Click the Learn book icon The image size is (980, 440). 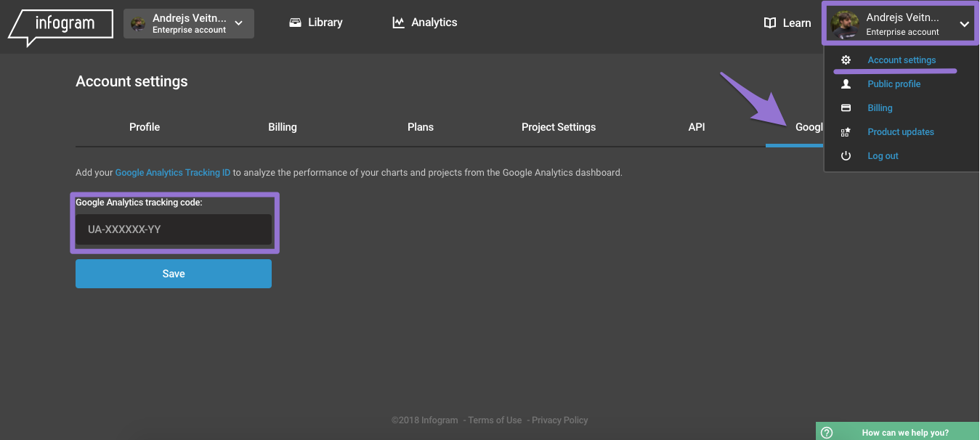click(770, 23)
